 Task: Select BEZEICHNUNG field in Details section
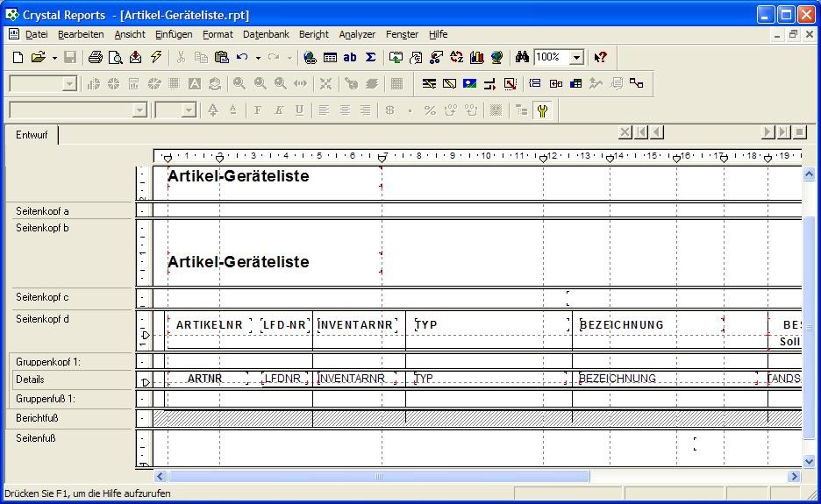(x=668, y=379)
